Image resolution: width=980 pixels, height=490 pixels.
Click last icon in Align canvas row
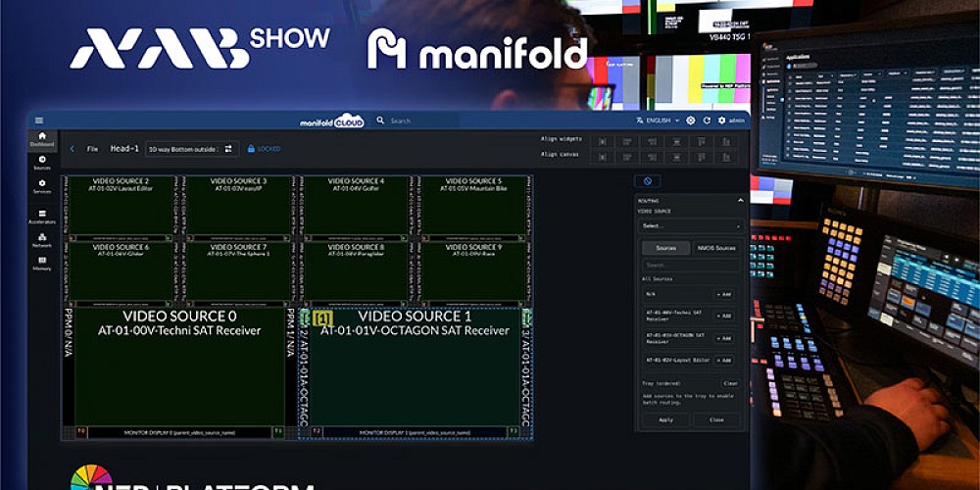[x=726, y=156]
